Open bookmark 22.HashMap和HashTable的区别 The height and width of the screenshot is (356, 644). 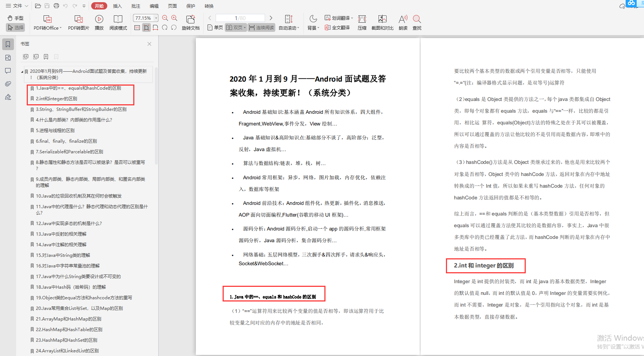69,329
